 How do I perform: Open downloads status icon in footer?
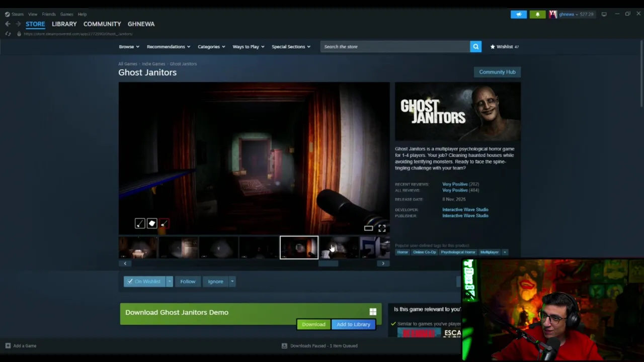tap(284, 346)
